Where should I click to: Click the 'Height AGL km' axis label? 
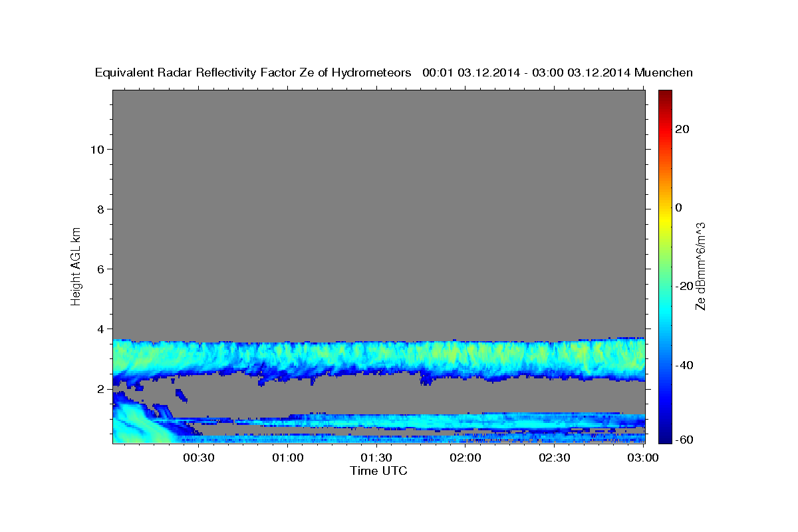pyautogui.click(x=76, y=265)
